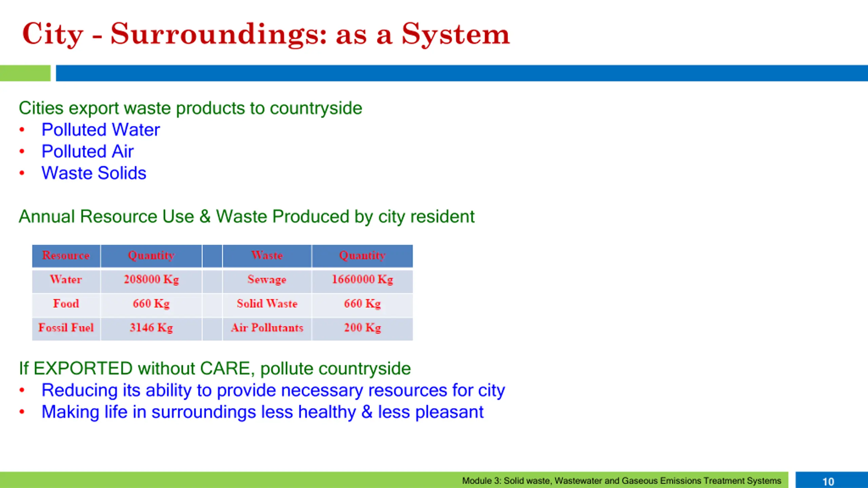Screen dimensions: 868x488
Task: Click 'If EXPORTED without CARE, pollute countryside' line
Action: [x=215, y=369]
